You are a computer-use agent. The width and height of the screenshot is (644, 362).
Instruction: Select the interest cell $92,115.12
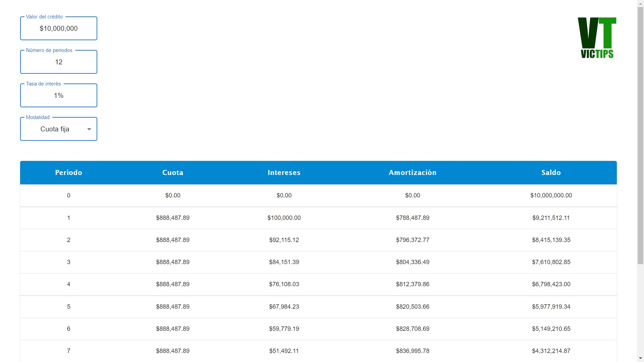[284, 240]
